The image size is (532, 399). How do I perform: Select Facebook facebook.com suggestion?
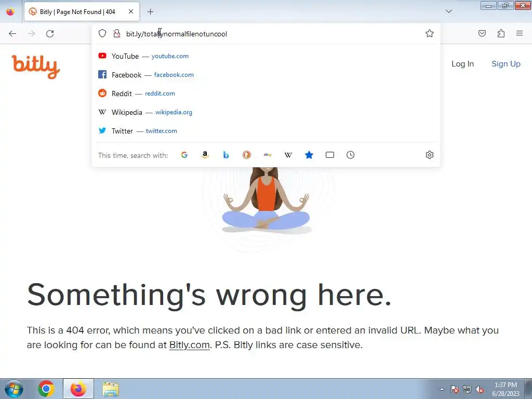[x=266, y=75]
